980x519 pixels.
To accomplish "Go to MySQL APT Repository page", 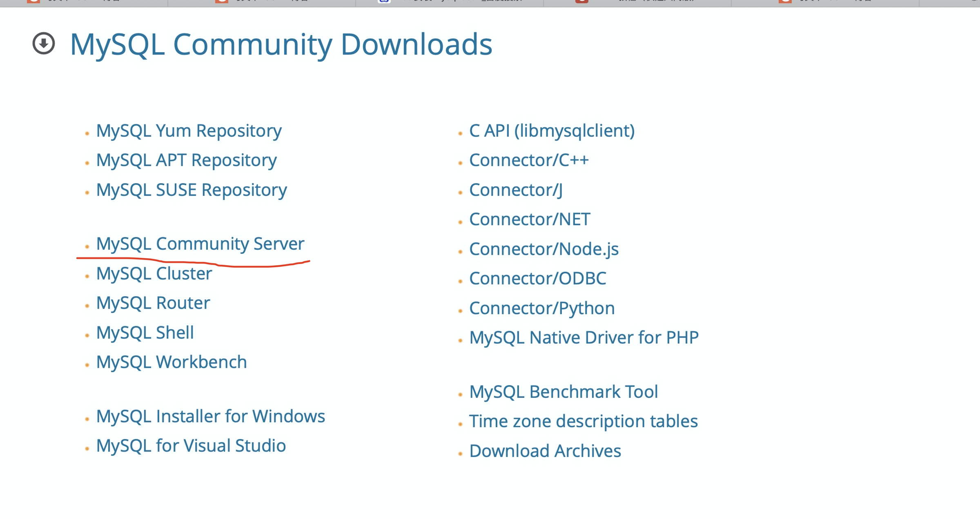I will tap(186, 160).
